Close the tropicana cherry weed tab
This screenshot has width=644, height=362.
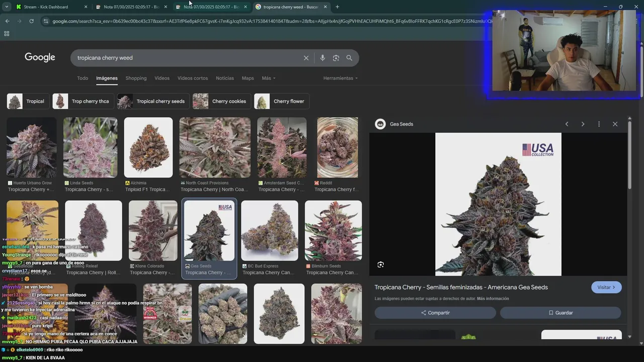[x=325, y=7]
